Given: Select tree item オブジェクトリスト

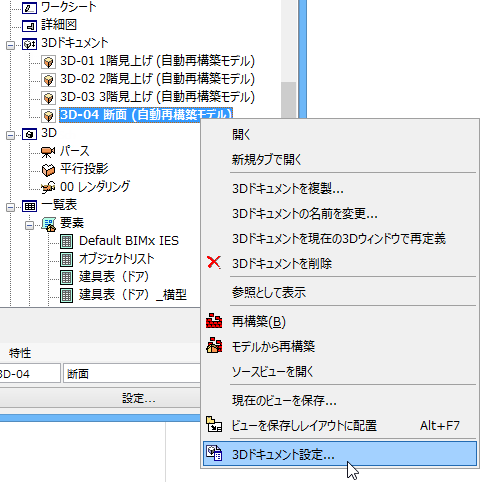Looking at the screenshot, I should (x=117, y=259).
